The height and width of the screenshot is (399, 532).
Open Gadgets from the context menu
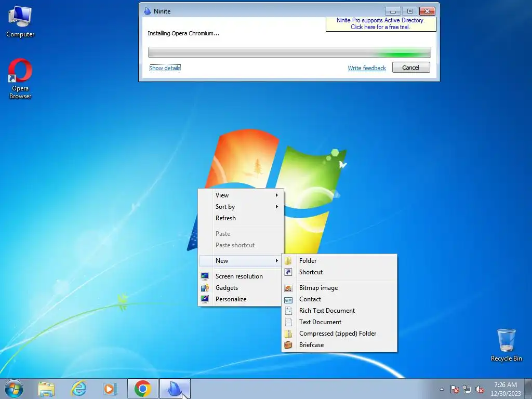tap(240, 288)
